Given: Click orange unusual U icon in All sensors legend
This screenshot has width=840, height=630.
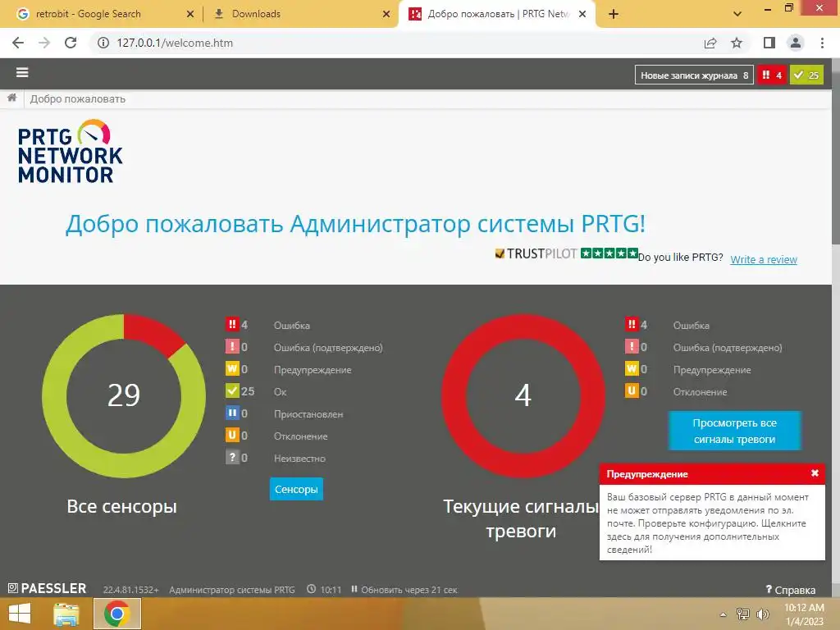Looking at the screenshot, I should coord(232,435).
